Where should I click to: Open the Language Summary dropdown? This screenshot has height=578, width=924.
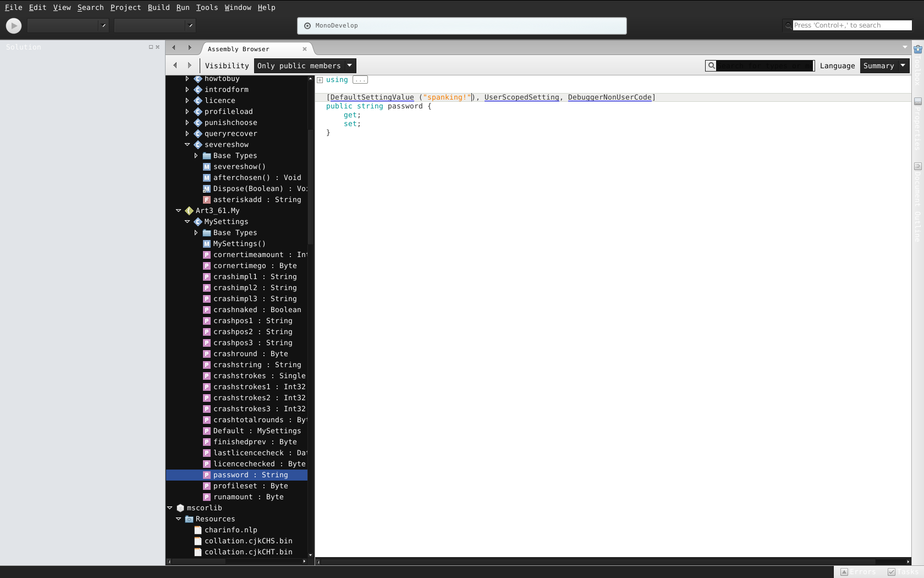pos(885,66)
